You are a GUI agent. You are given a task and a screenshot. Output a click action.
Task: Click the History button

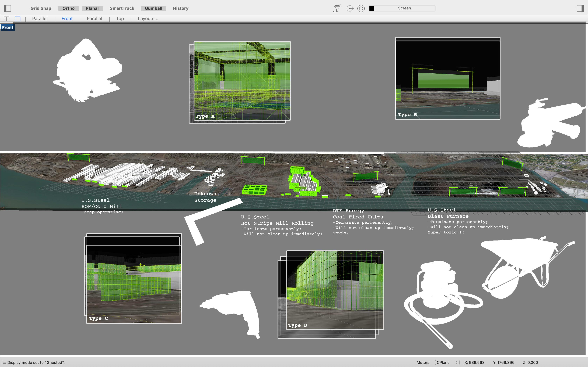181,8
